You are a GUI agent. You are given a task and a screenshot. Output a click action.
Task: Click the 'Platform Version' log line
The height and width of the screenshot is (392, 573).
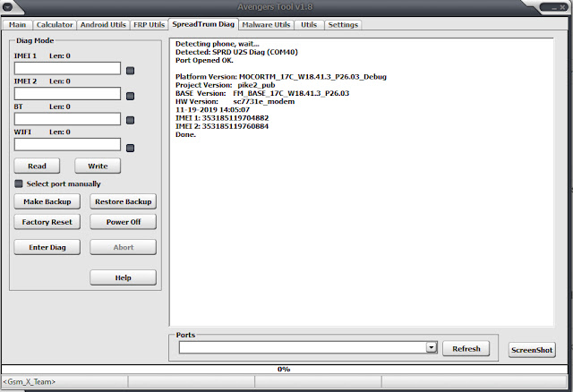(x=280, y=77)
